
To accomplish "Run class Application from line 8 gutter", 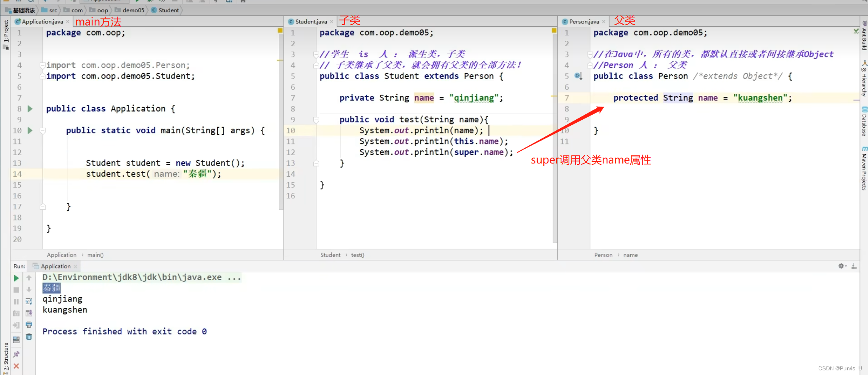I will pyautogui.click(x=30, y=109).
